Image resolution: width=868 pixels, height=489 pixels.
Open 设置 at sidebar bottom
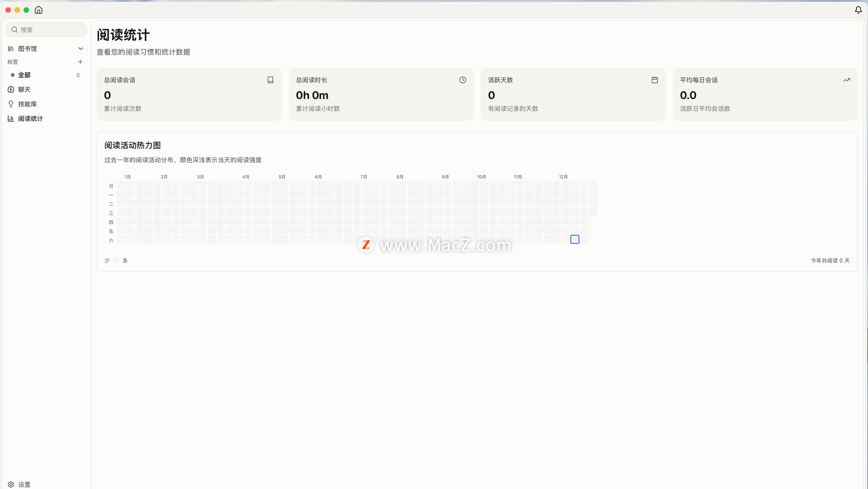[x=24, y=484]
